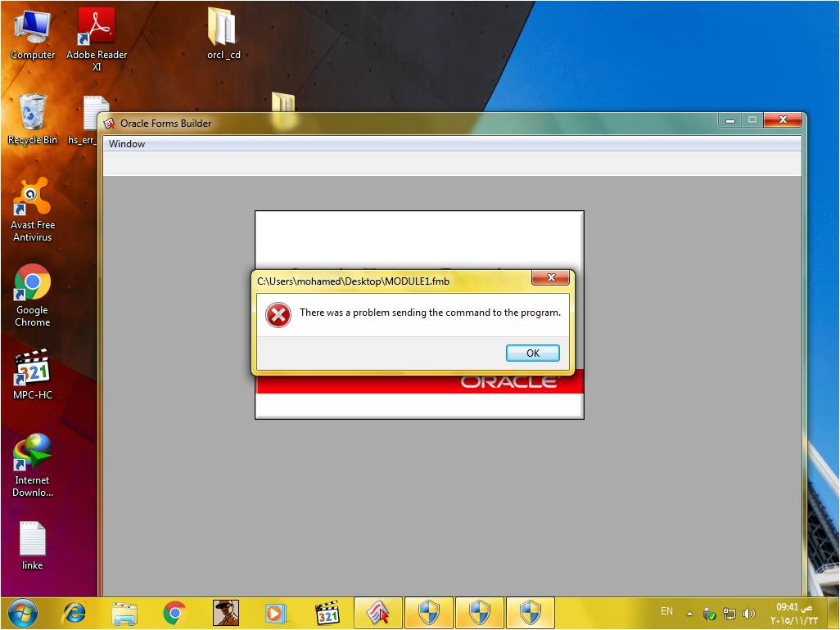Viewport: 840px width, 630px height.
Task: Select the Computer desktop icon
Action: coord(33,33)
